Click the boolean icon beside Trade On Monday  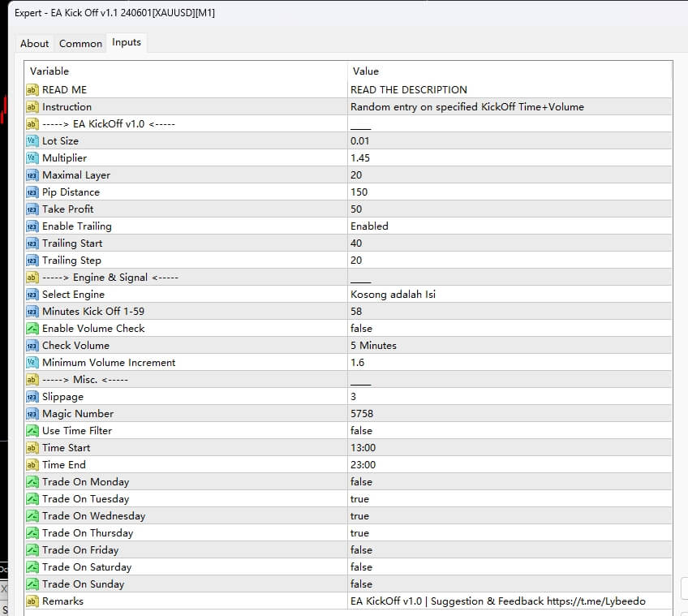(32, 482)
